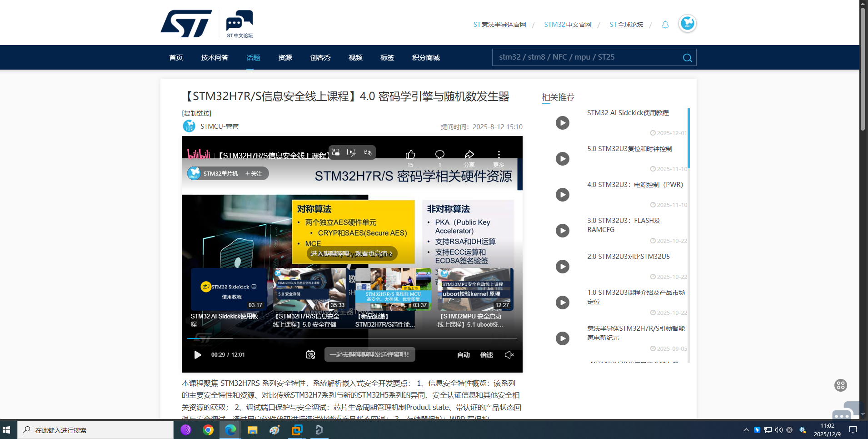Open the Windows notification center icon
Viewport: 868px width, 439px height.
coord(853,430)
